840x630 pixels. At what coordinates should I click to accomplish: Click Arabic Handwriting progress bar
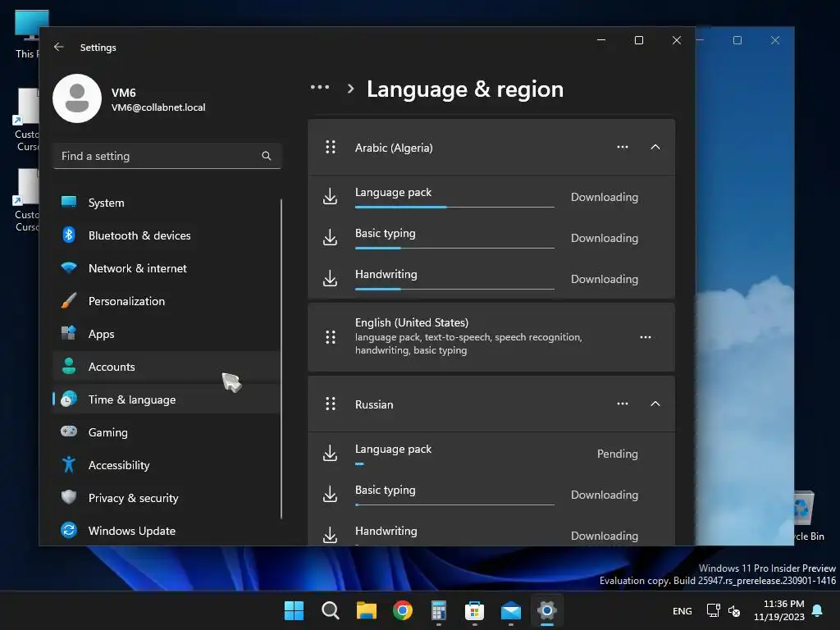click(x=454, y=289)
